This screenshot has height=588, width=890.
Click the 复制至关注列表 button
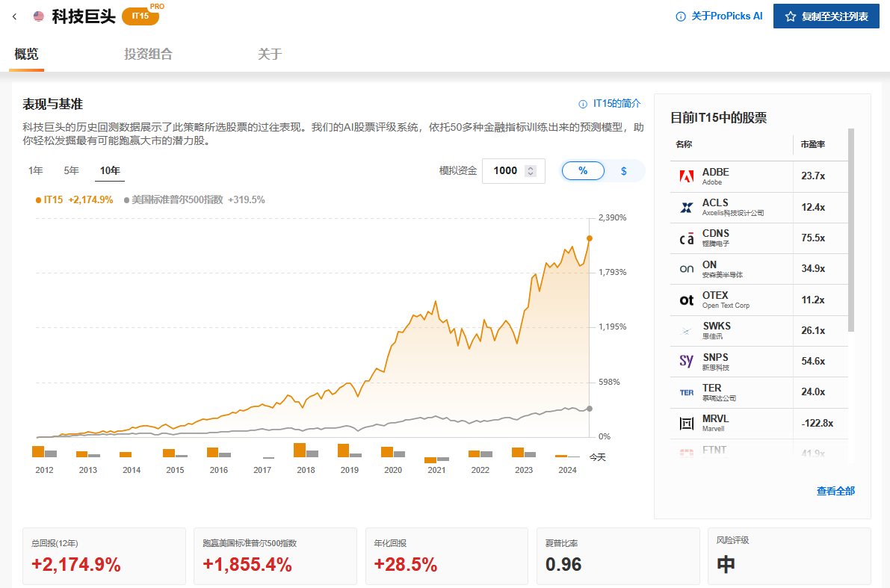click(826, 16)
